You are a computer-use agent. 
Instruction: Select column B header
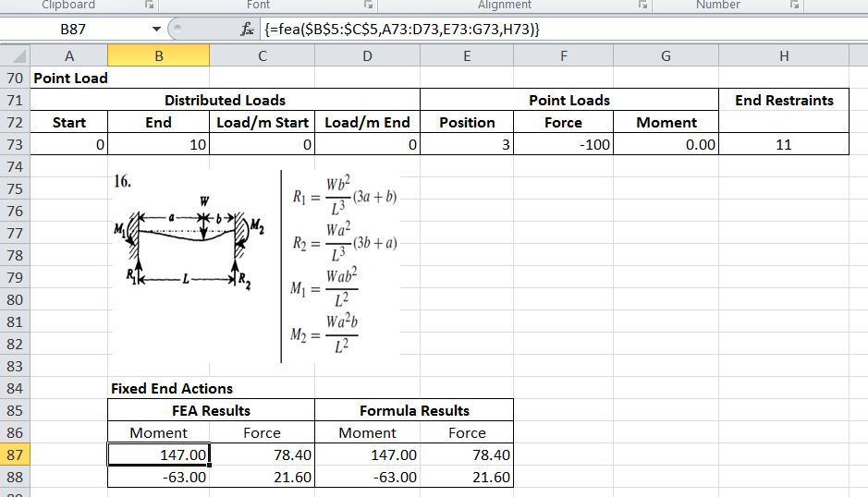point(158,56)
